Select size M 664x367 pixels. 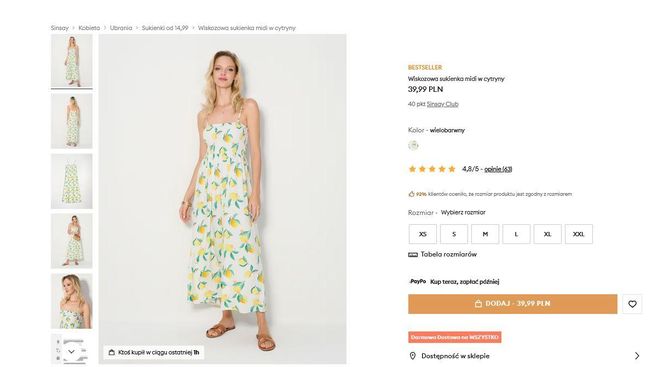click(485, 234)
